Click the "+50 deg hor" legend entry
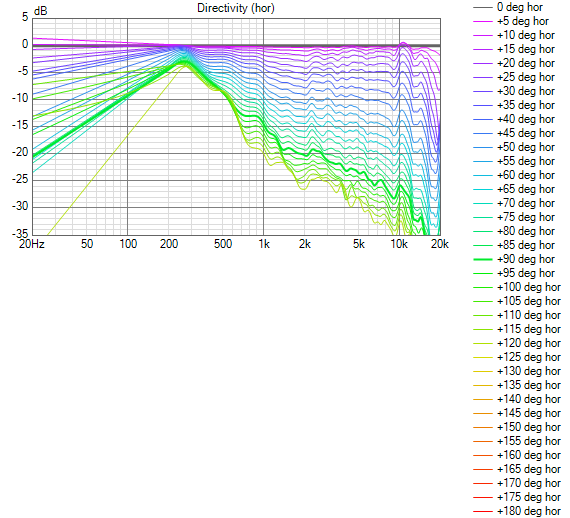This screenshot has width=570, height=518. 514,147
